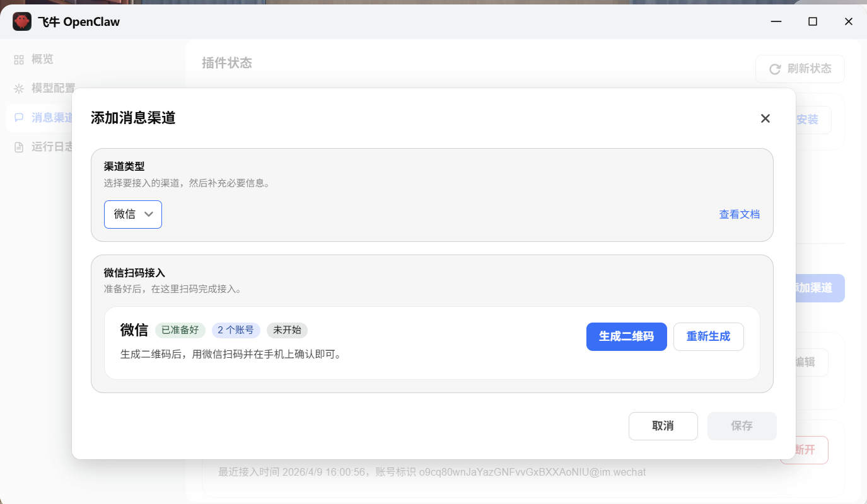Close the 添加消息渠道 dialog with X
The width and height of the screenshot is (867, 504).
(x=765, y=118)
